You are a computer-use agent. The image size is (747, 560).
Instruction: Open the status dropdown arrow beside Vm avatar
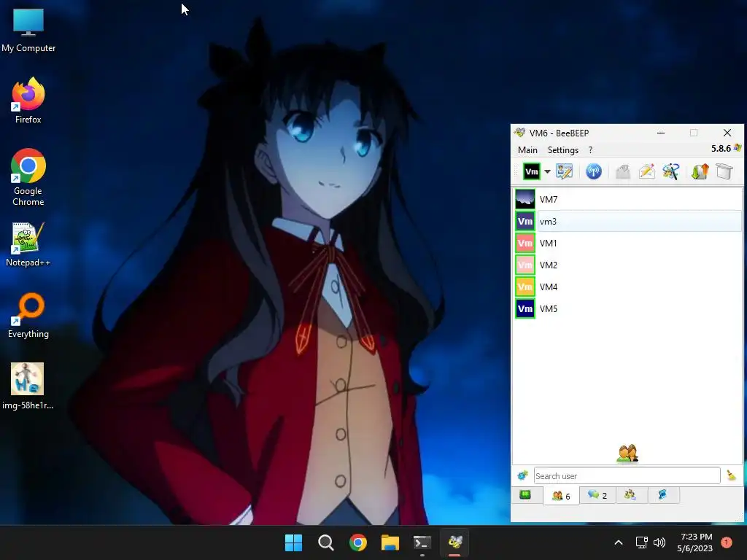(547, 172)
